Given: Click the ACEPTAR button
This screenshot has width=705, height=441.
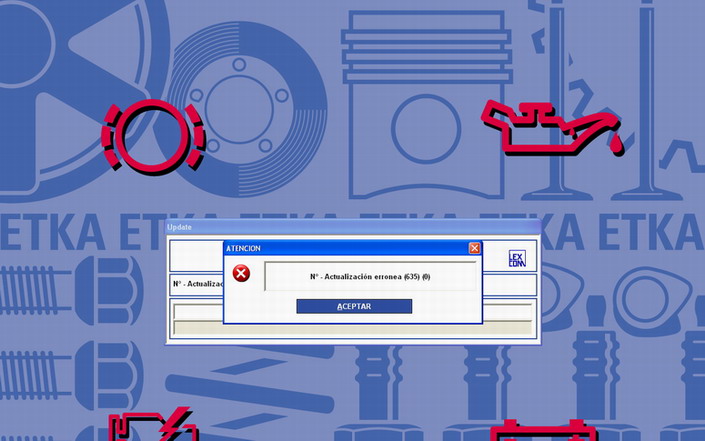Looking at the screenshot, I should (354, 306).
